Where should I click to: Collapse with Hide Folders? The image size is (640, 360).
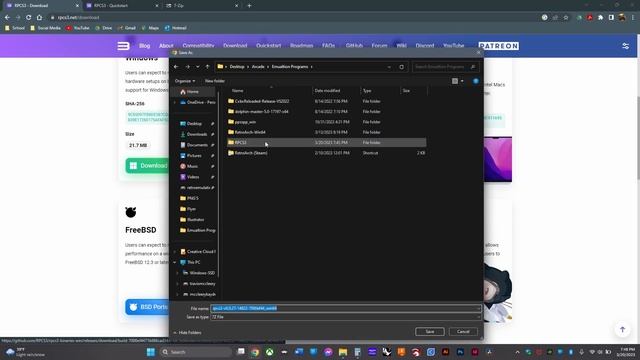pos(187,333)
